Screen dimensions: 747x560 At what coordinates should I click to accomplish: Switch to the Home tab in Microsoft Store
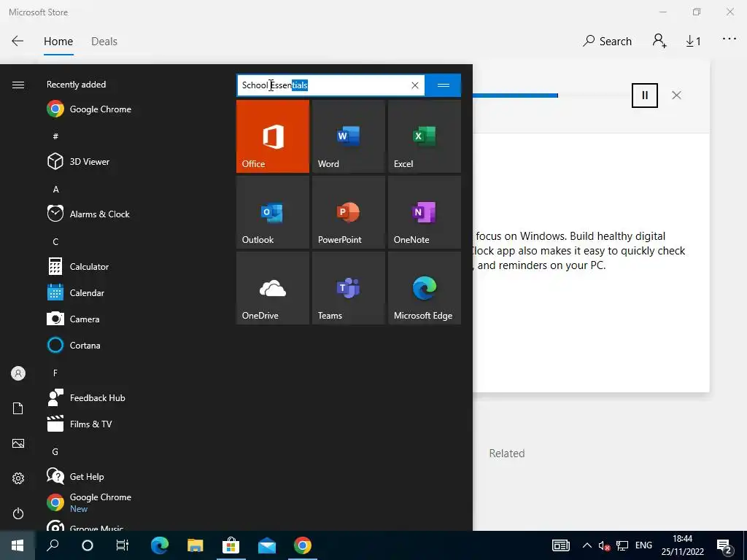pos(58,42)
